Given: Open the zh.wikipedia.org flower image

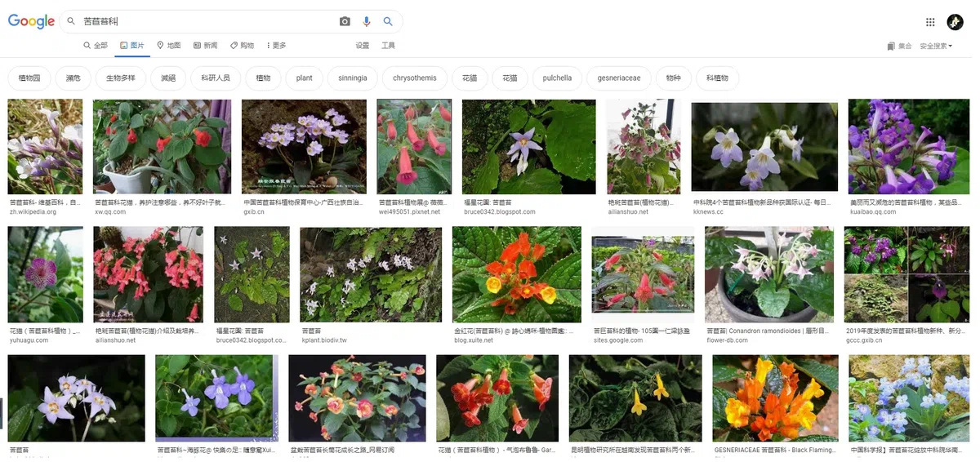Looking at the screenshot, I should pos(45,146).
